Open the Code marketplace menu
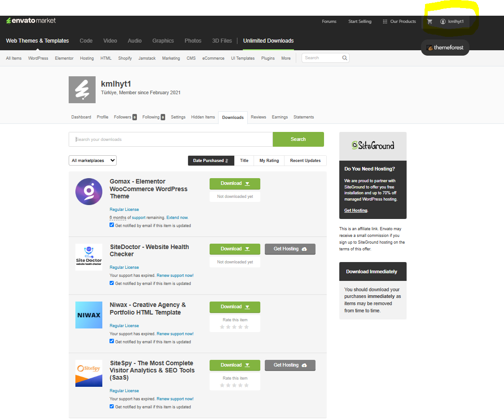Image resolution: width=504 pixels, height=420 pixels. pos(86,41)
